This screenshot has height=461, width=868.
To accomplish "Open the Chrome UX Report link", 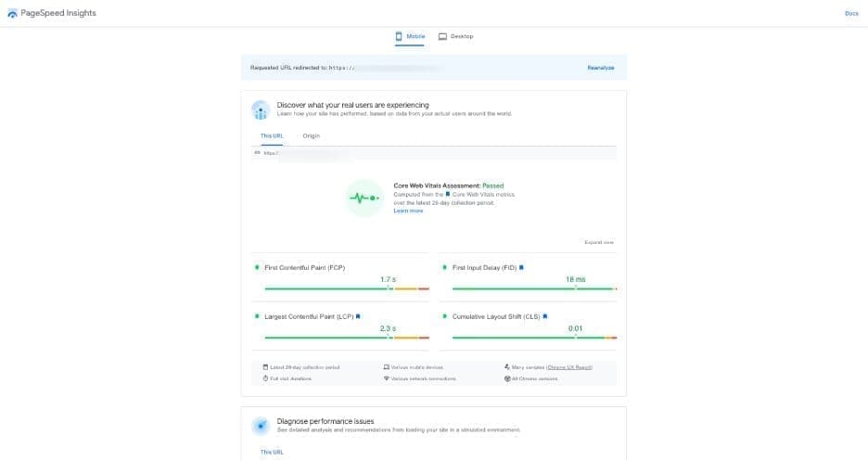I will [569, 367].
